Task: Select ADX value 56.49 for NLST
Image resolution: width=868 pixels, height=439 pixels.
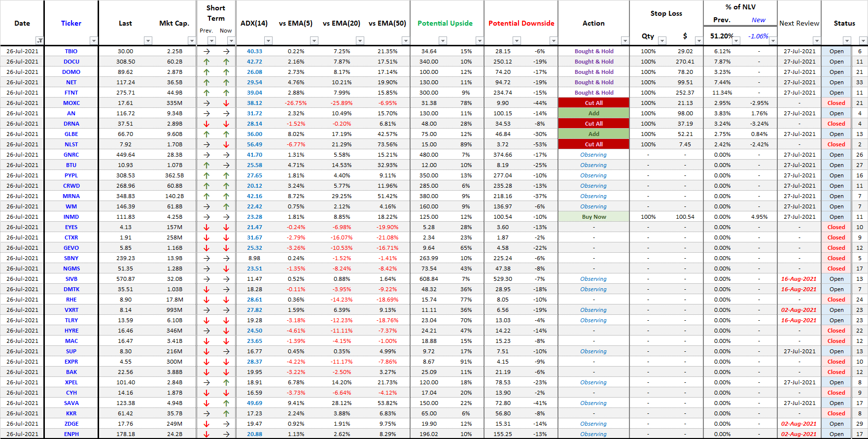Action: click(255, 144)
